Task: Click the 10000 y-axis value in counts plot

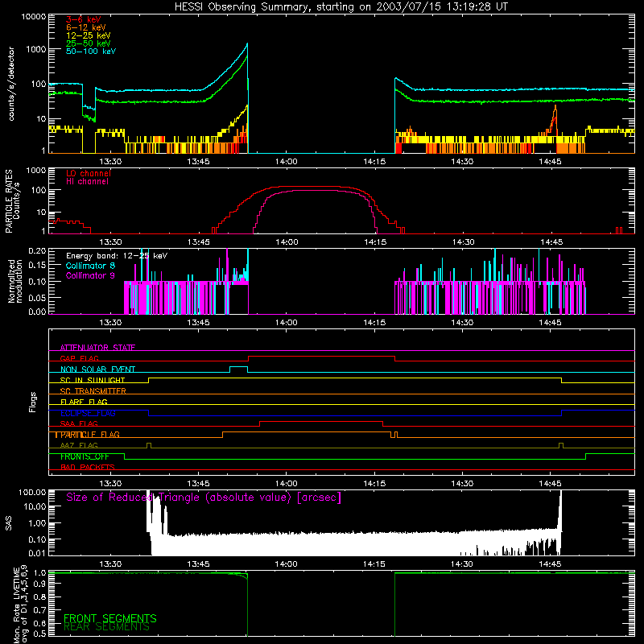Action: click(34, 17)
